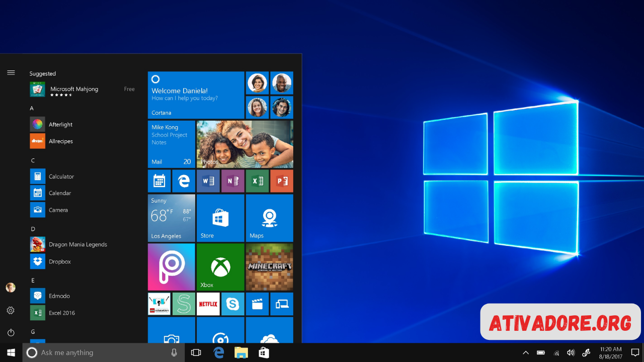Open the Movies & TV clapperboard tile
The width and height of the screenshot is (644, 362).
click(x=257, y=304)
